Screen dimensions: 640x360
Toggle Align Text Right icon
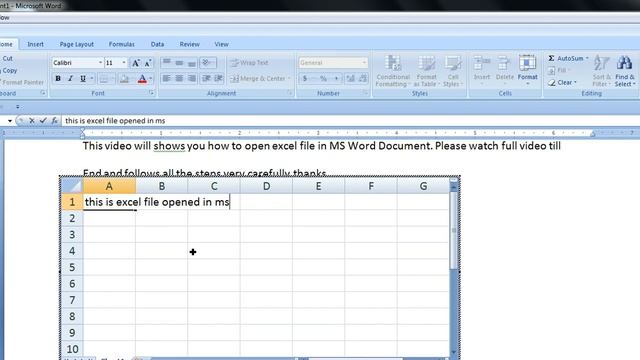click(191, 78)
